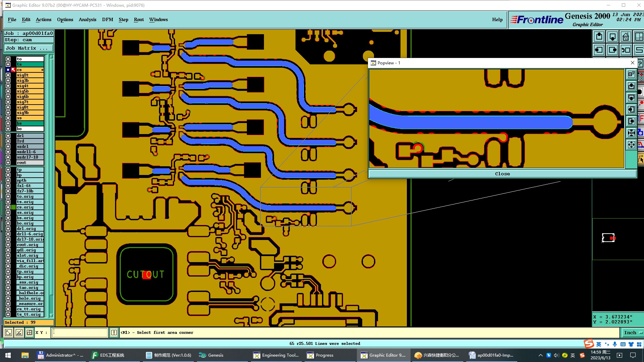This screenshot has height=362, width=644.
Task: Click the pan up icon in main toolbar
Action: click(599, 37)
